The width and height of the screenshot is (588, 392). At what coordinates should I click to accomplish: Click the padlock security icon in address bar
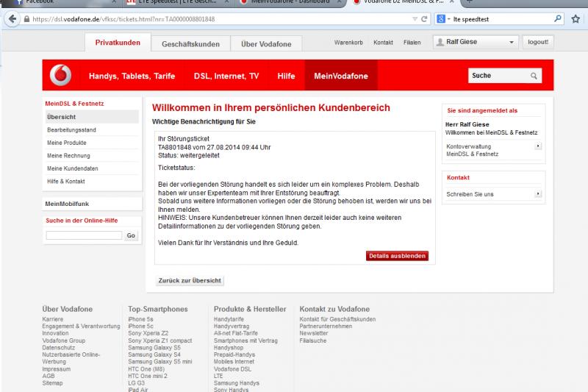pyautogui.click(x=26, y=19)
